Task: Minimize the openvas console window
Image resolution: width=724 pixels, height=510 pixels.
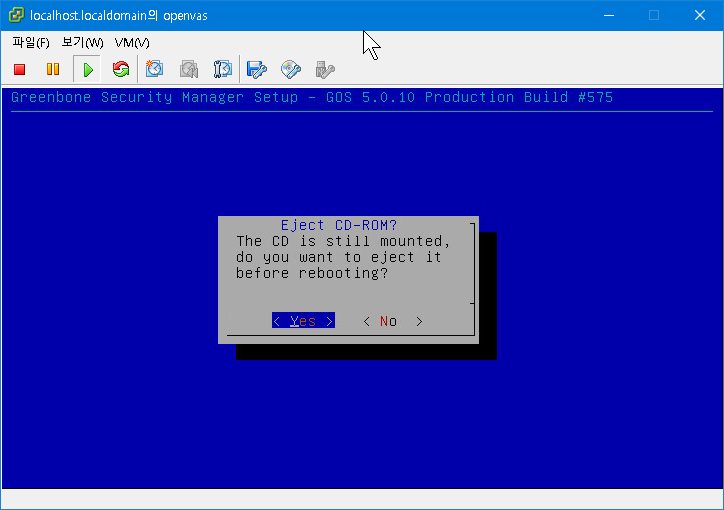Action: point(609,15)
